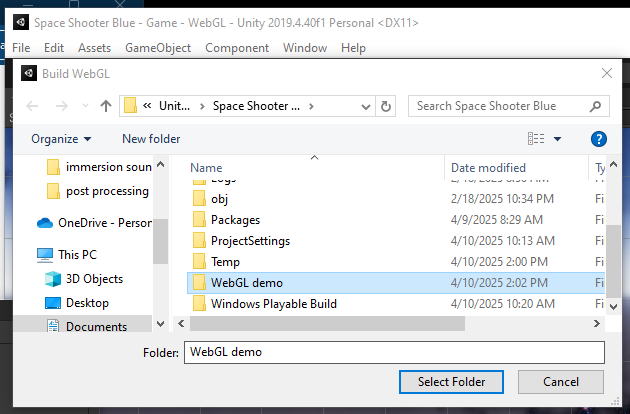Select the Unit... breadcrumb segment
This screenshot has width=630, height=414.
tap(174, 106)
